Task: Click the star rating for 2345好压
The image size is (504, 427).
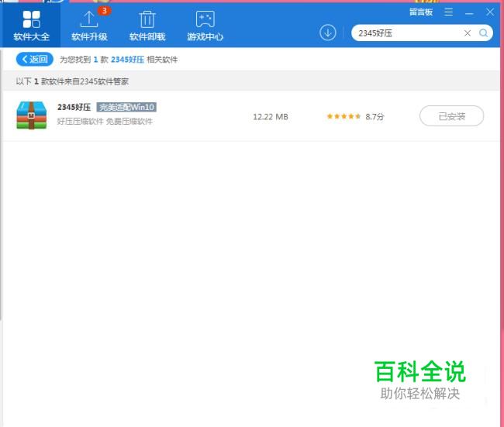Action: (x=343, y=116)
